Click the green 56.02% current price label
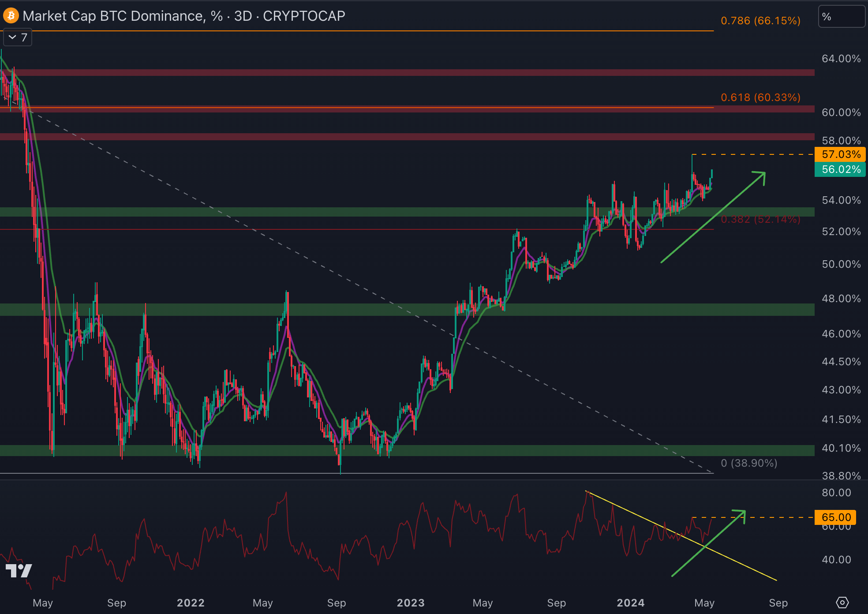This screenshot has height=614, width=868. [841, 169]
